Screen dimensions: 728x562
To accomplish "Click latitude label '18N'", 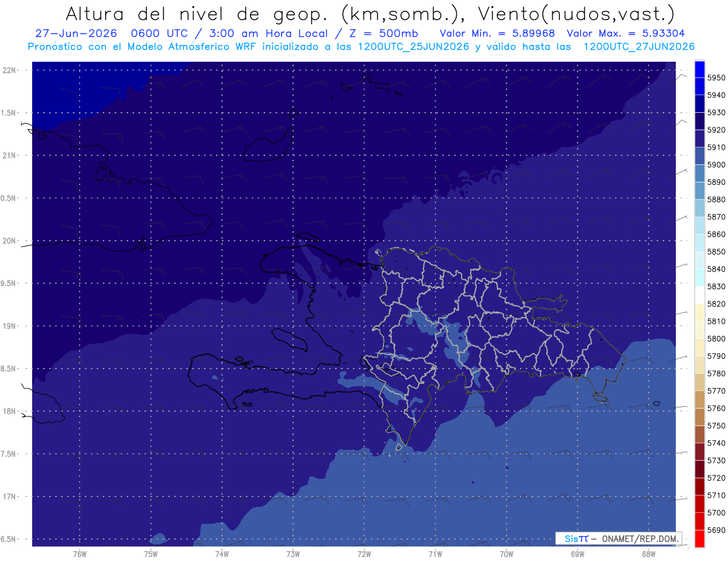I will pyautogui.click(x=10, y=411).
